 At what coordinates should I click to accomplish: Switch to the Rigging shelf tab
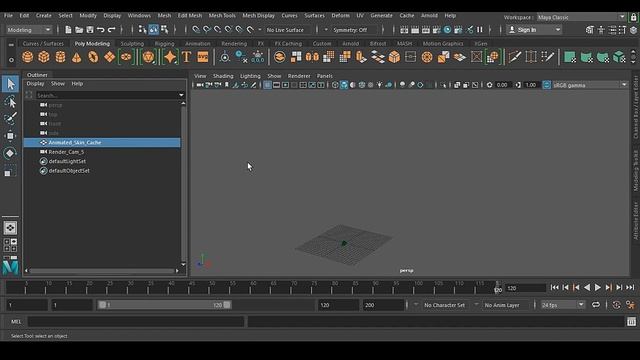[x=164, y=43]
